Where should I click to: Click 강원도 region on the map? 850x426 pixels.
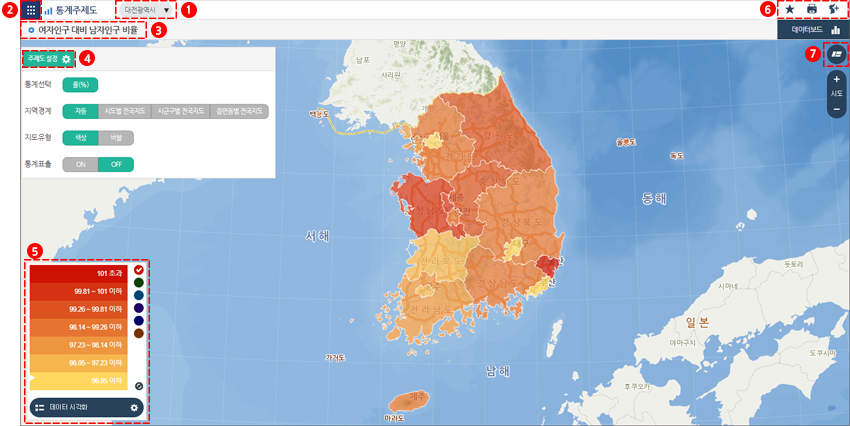point(499,135)
